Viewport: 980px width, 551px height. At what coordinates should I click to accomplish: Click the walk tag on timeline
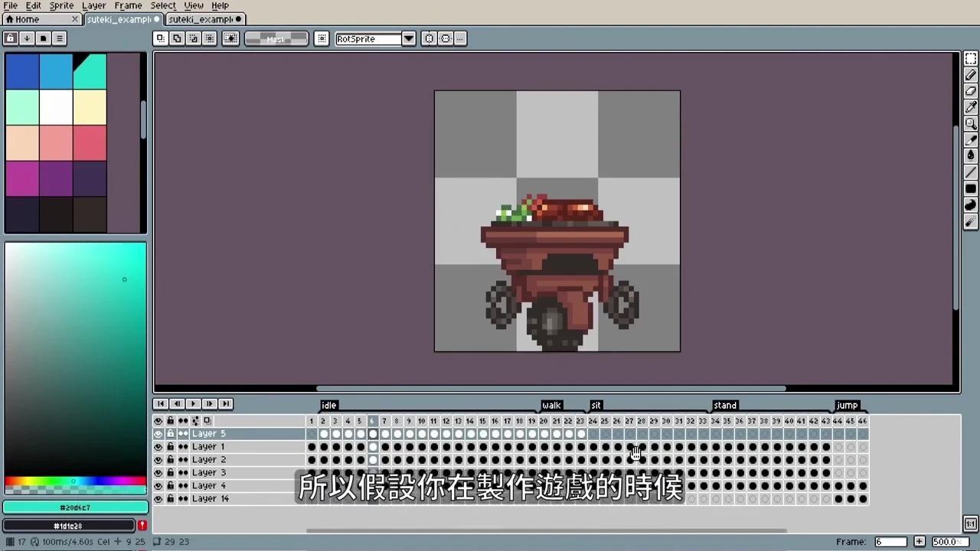click(x=551, y=406)
